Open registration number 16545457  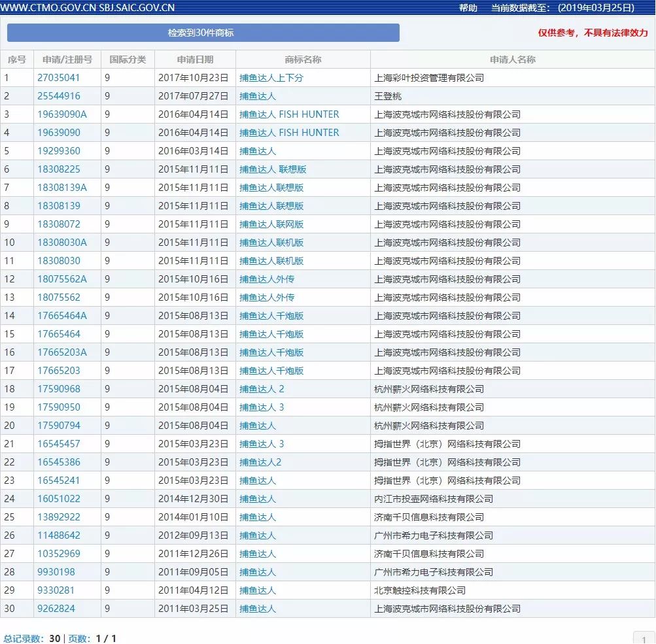[59, 444]
